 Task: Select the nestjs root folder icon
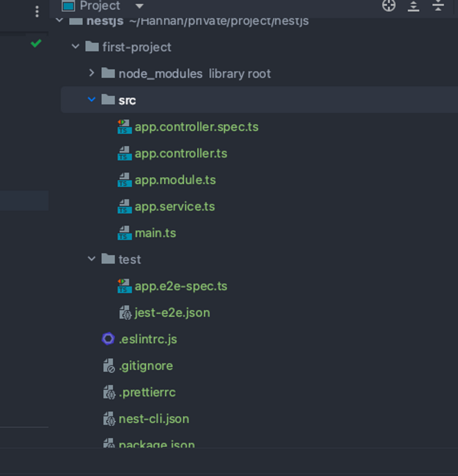pos(76,21)
